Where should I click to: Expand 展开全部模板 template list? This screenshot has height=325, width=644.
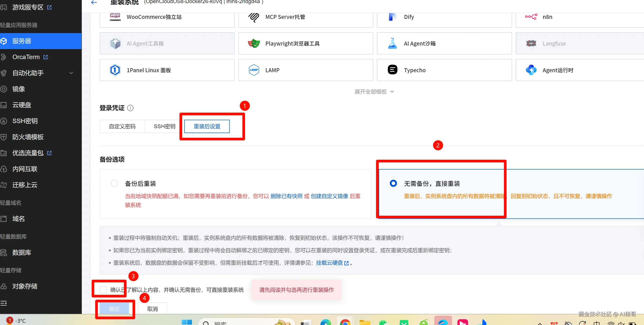[374, 92]
